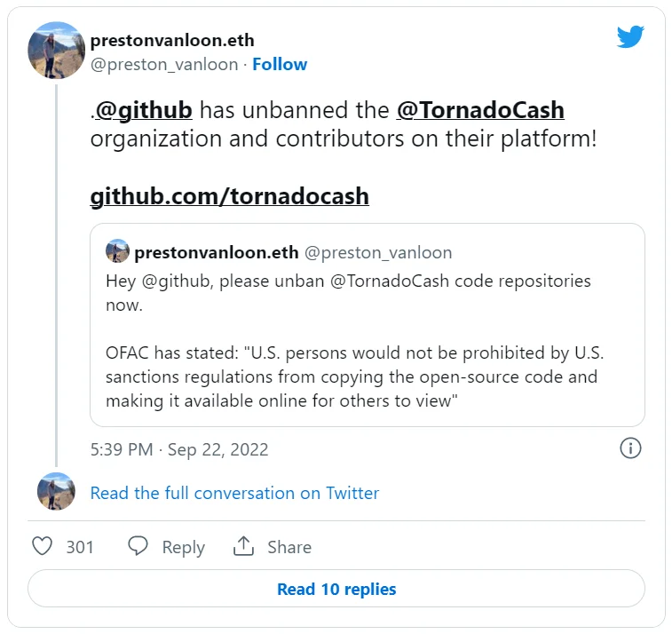The image size is (672, 634).
Task: Click the small avatar in quoted tweet
Action: coord(117,252)
